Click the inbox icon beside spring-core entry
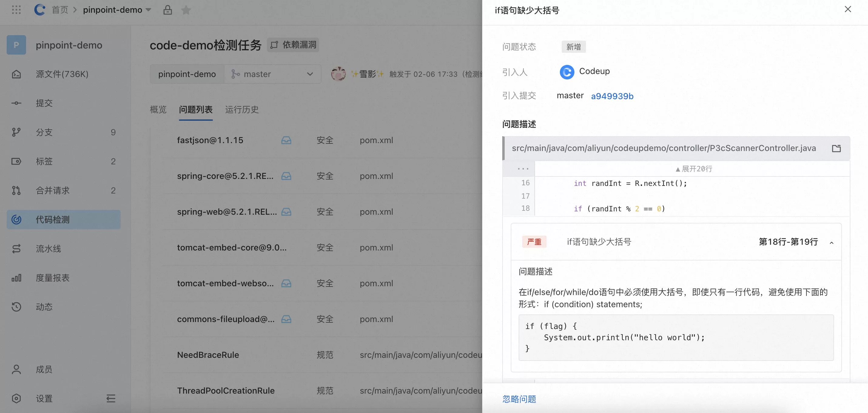868x413 pixels. click(x=286, y=176)
